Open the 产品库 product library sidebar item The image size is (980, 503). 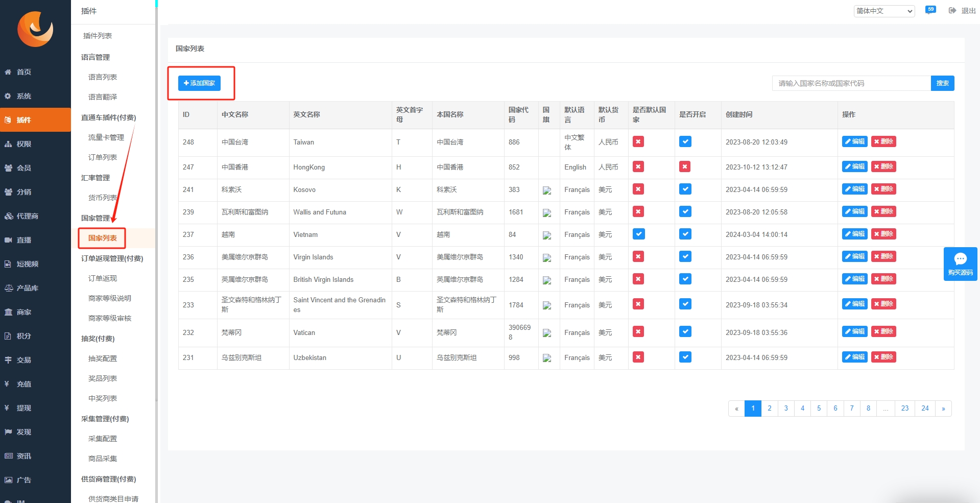pos(35,288)
